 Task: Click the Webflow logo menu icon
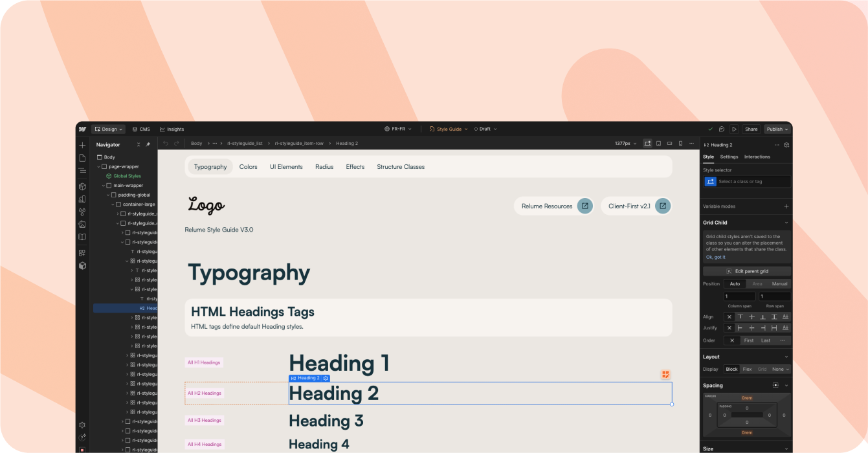coord(82,129)
